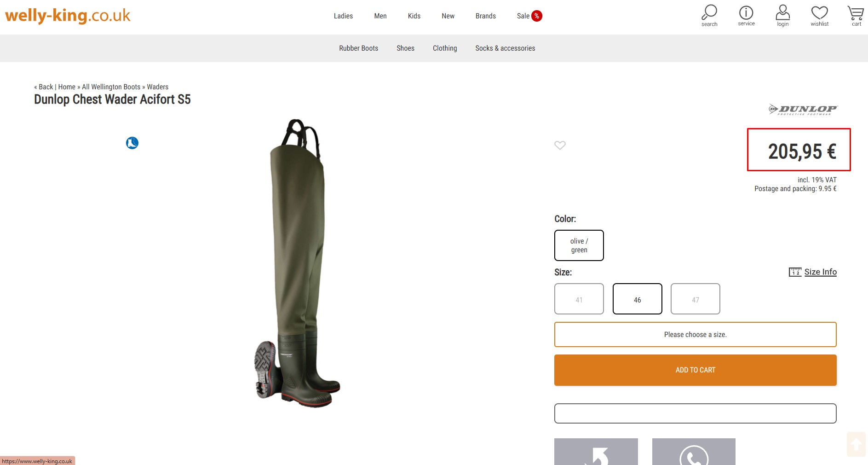The height and width of the screenshot is (465, 868).
Task: Click the login user icon
Action: coord(782,15)
